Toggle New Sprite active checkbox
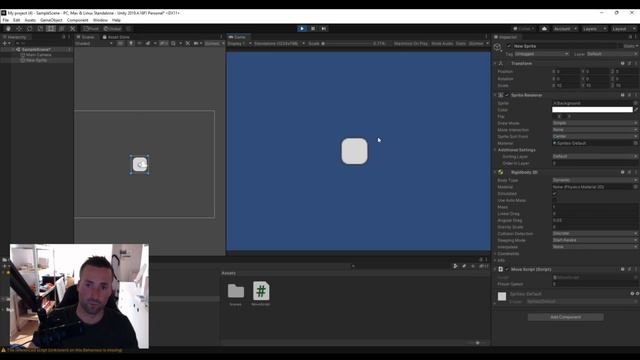 (509, 46)
